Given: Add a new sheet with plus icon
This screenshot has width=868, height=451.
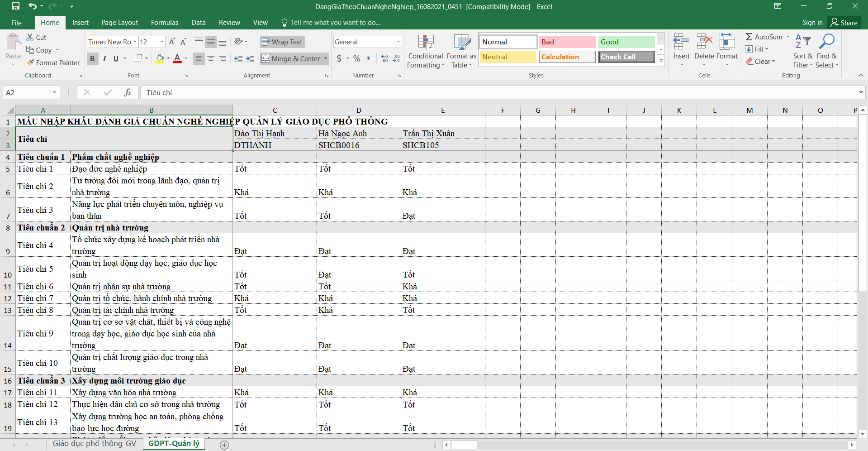Looking at the screenshot, I should tap(224, 445).
